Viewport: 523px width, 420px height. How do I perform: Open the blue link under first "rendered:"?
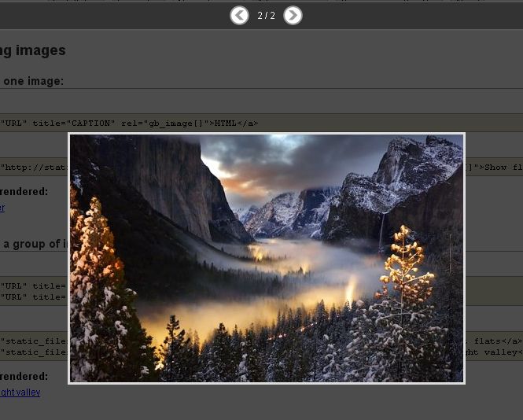click(2, 208)
